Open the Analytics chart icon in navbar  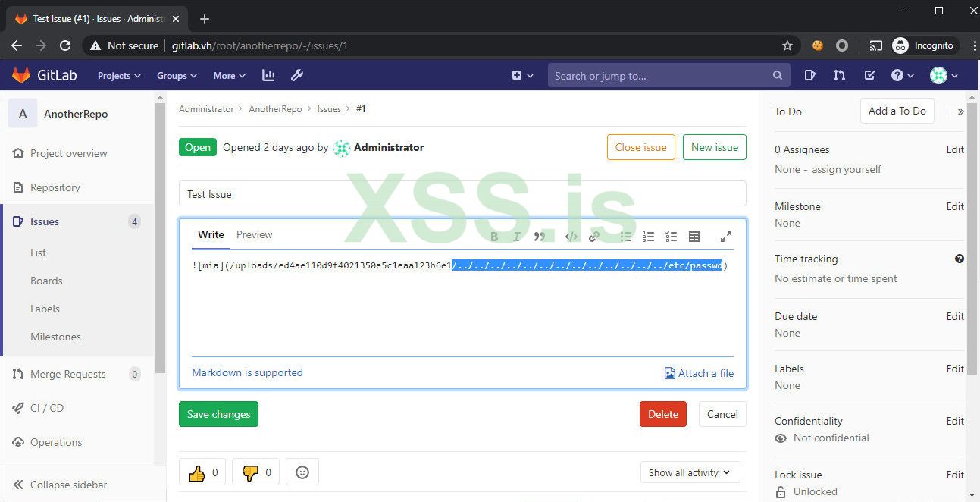[x=268, y=75]
